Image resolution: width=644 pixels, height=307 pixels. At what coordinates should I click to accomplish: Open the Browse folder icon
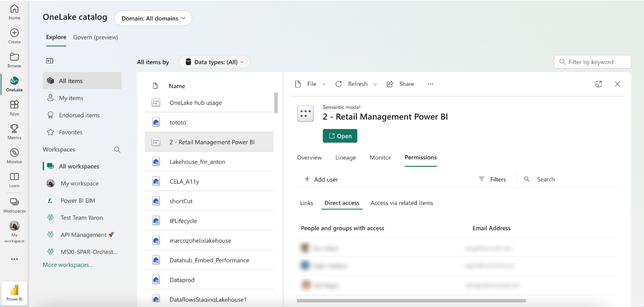coord(14,60)
